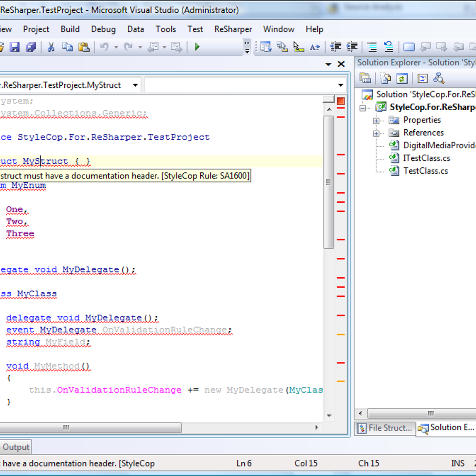Click View Class Diagram icon in Solution Explorer
Viewport: 476px width, 476px height.
coord(439,79)
